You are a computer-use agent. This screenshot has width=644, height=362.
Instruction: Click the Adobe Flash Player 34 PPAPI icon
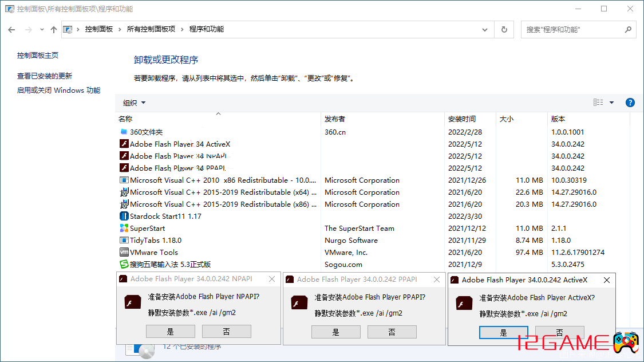pos(124,168)
